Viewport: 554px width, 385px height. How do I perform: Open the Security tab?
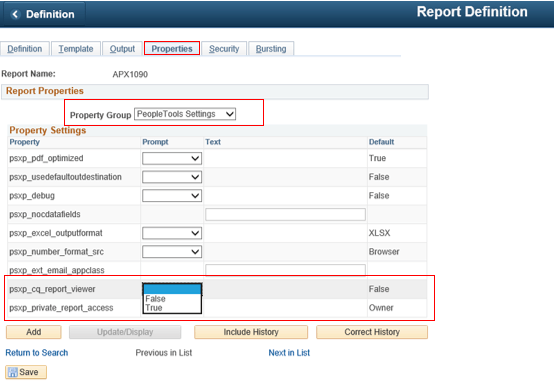tap(224, 49)
